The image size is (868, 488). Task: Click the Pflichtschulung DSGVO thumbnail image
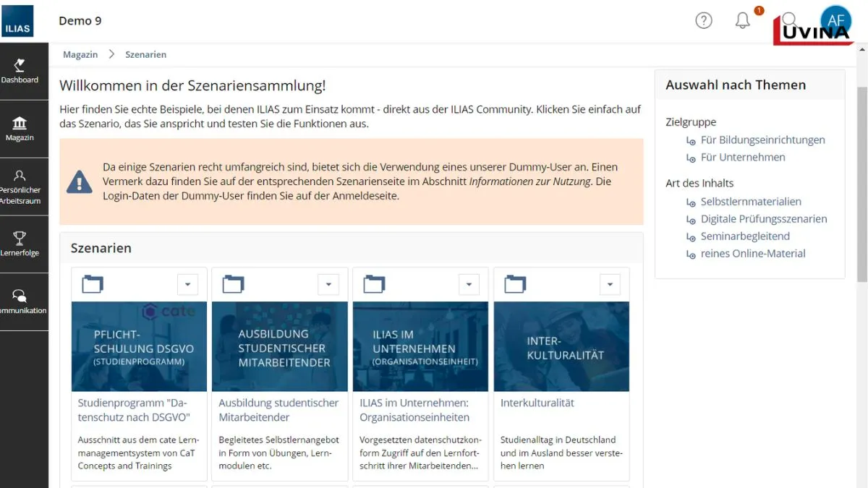tap(139, 347)
